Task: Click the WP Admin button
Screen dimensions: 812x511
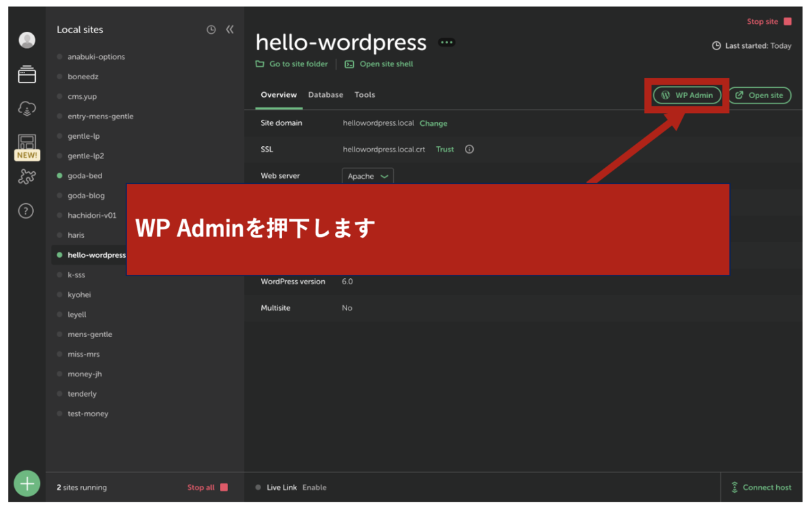Action: click(687, 95)
